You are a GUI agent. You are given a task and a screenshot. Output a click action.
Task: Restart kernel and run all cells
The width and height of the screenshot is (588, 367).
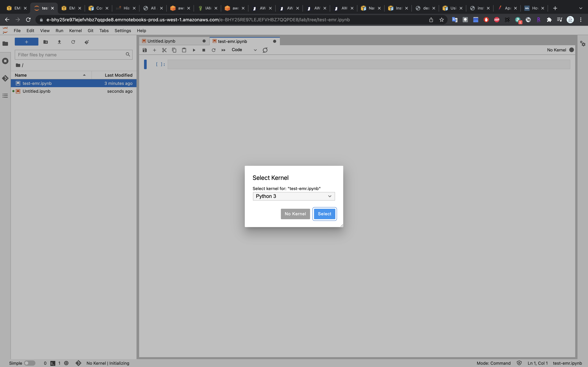pyautogui.click(x=223, y=50)
